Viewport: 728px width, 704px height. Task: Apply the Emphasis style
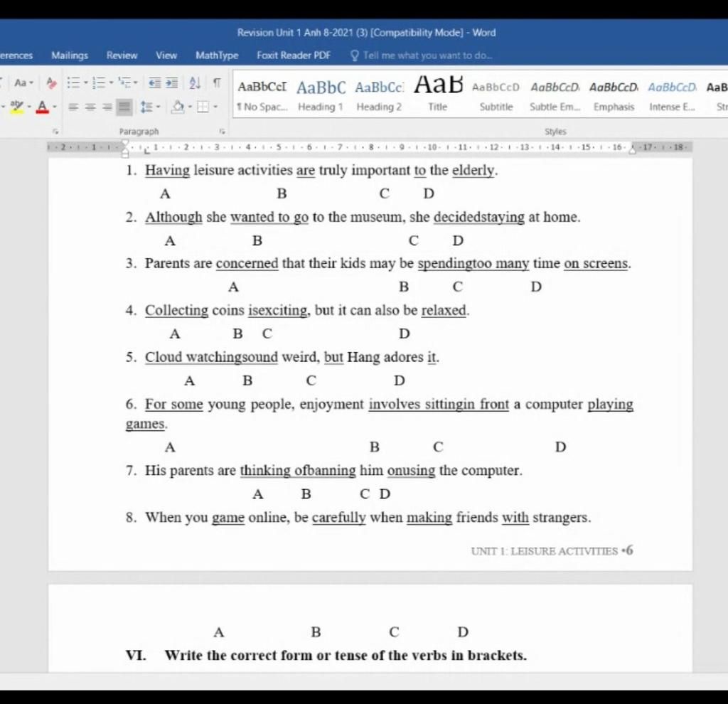614,96
